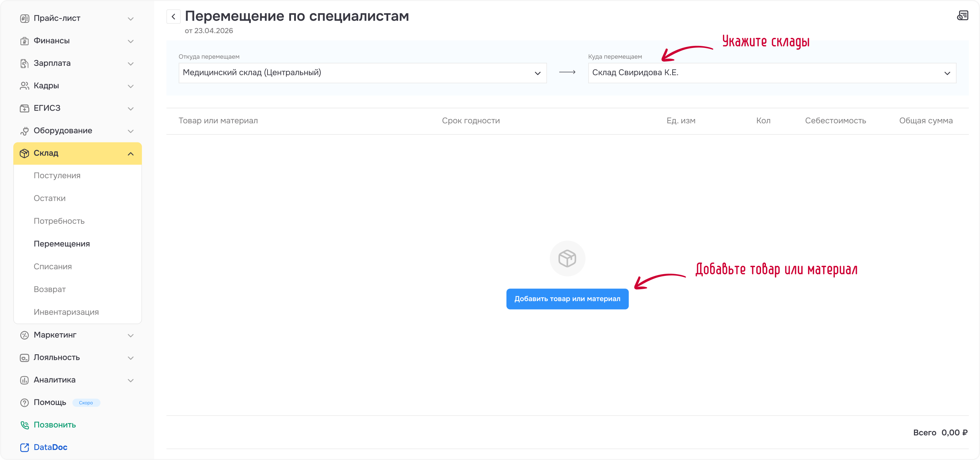Click the Маркетинг percent icon

[x=24, y=335]
